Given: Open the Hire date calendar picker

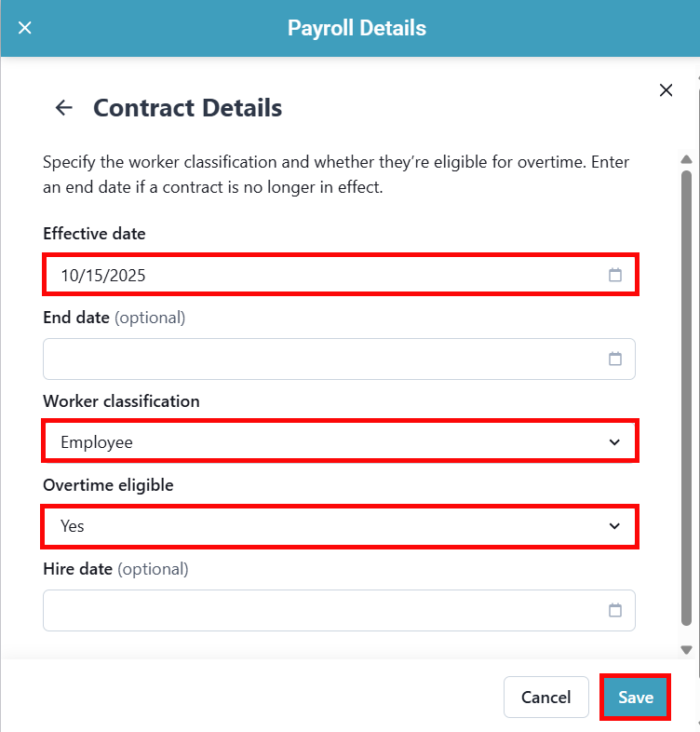Looking at the screenshot, I should pyautogui.click(x=614, y=611).
